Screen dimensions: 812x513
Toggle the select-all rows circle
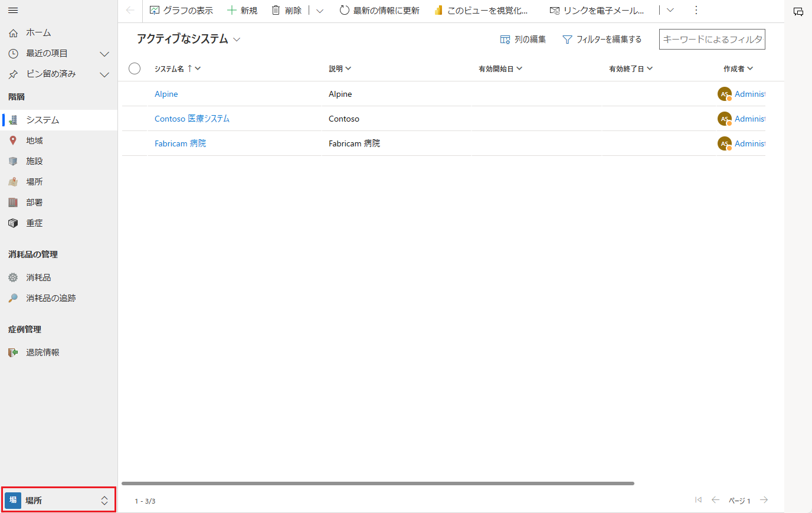pyautogui.click(x=135, y=68)
